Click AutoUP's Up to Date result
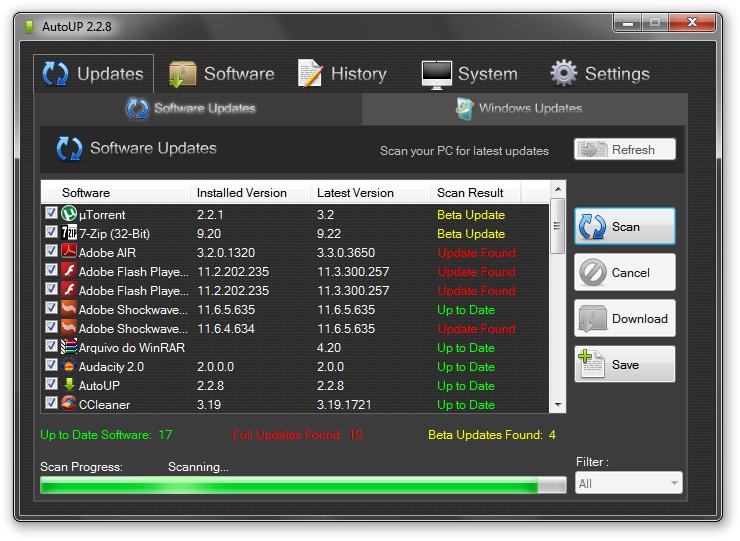740x541 pixels. [x=466, y=386]
